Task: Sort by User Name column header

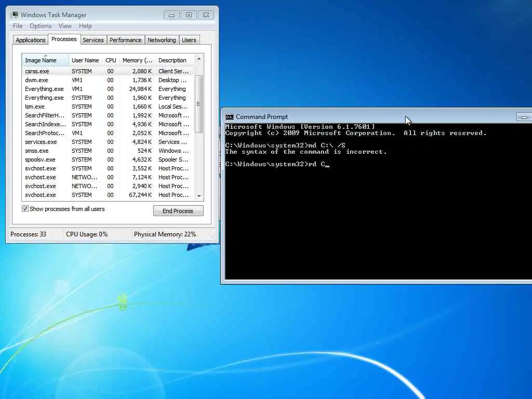Action: pyautogui.click(x=85, y=60)
